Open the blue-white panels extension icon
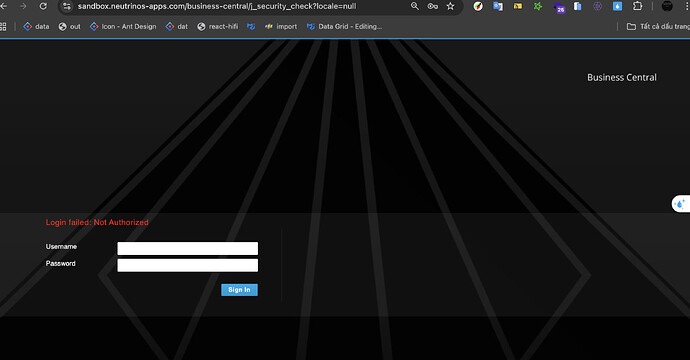The height and width of the screenshot is (360, 690). [577, 6]
